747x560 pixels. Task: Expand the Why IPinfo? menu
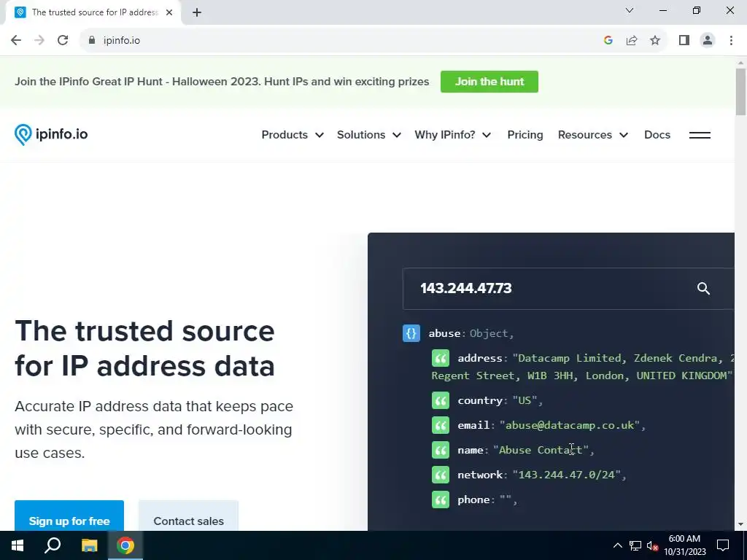pyautogui.click(x=452, y=135)
